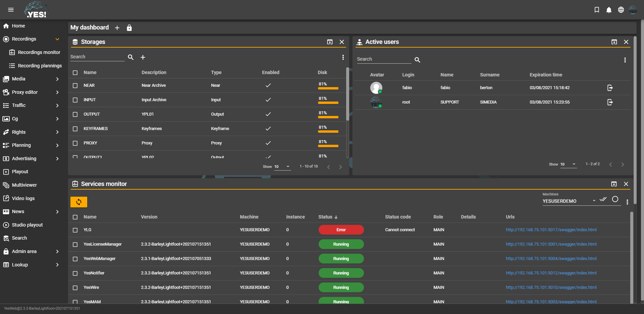Log out user fabio via exit icon
This screenshot has width=644, height=314.
(610, 88)
